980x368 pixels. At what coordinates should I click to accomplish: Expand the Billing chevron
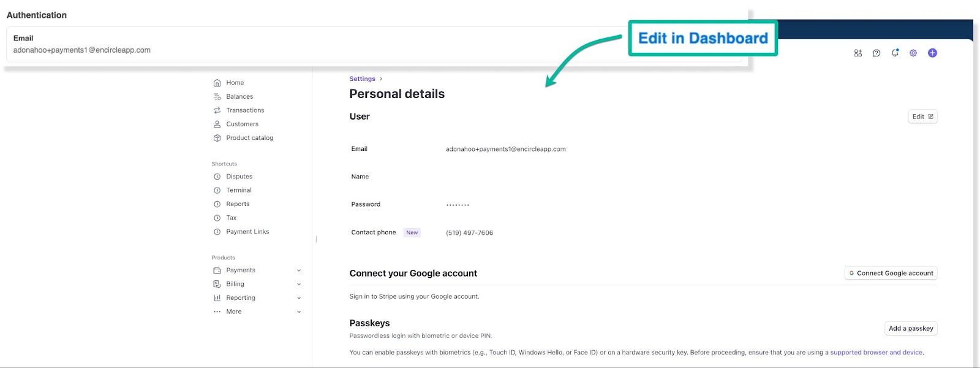pos(299,284)
